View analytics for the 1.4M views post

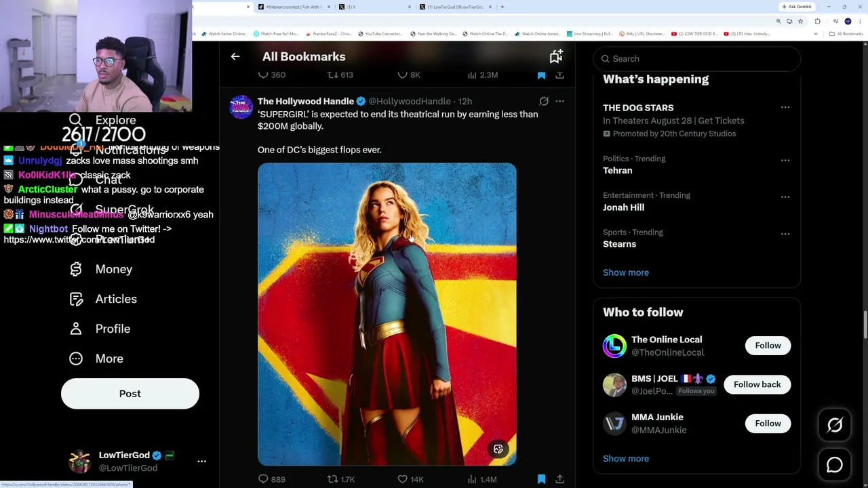click(481, 479)
